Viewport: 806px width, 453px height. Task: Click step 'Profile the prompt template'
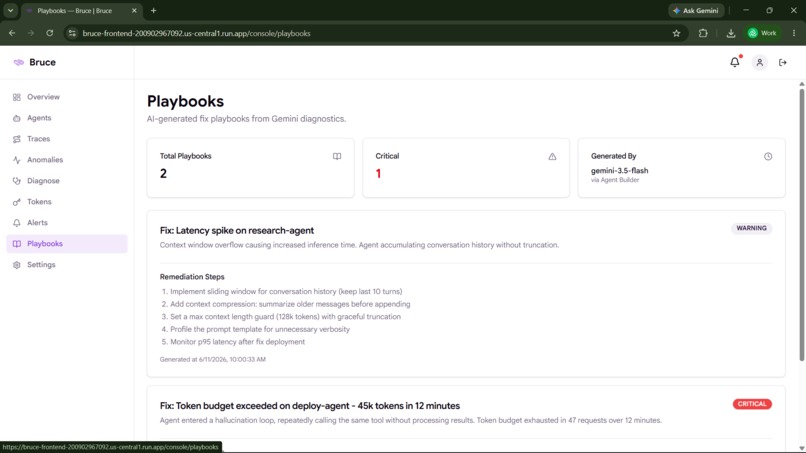coord(260,329)
